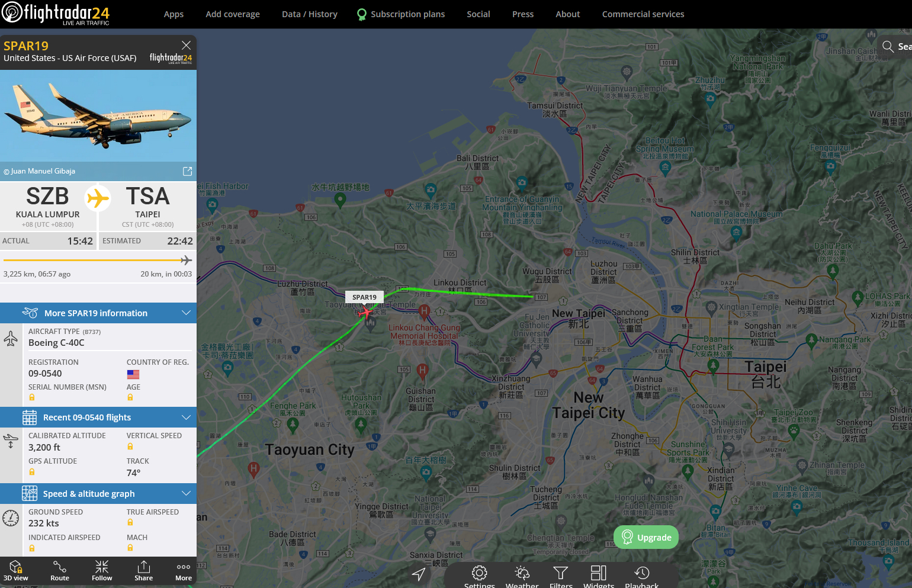Click the locked True Airspeed padlock
Image resolution: width=912 pixels, height=588 pixels.
pos(130,522)
